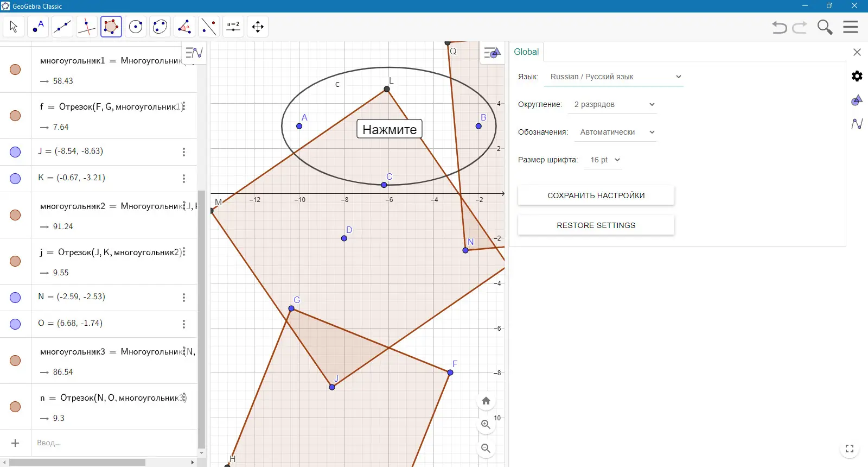Open the Обозначения labeling dropdown
868x467 pixels.
pyautogui.click(x=616, y=132)
